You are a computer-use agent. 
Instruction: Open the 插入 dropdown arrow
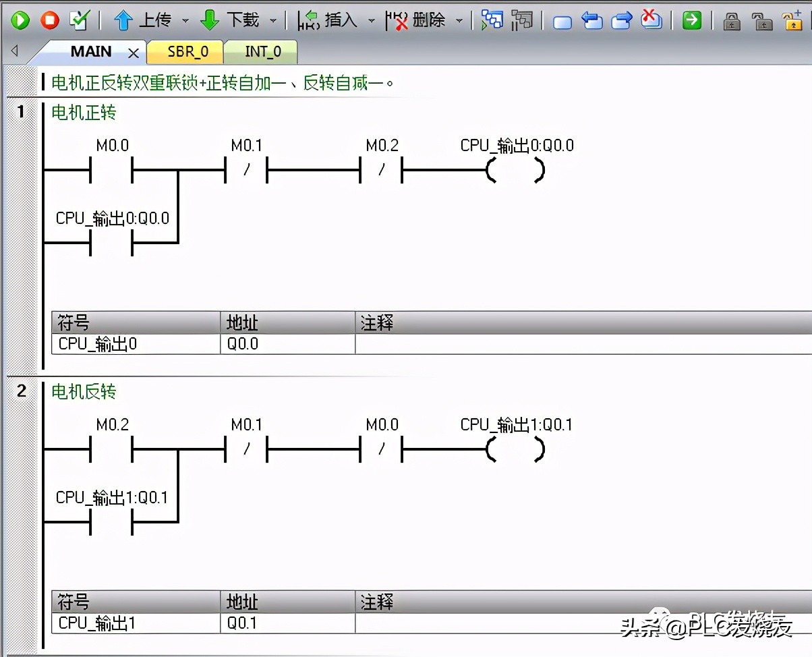[x=371, y=21]
